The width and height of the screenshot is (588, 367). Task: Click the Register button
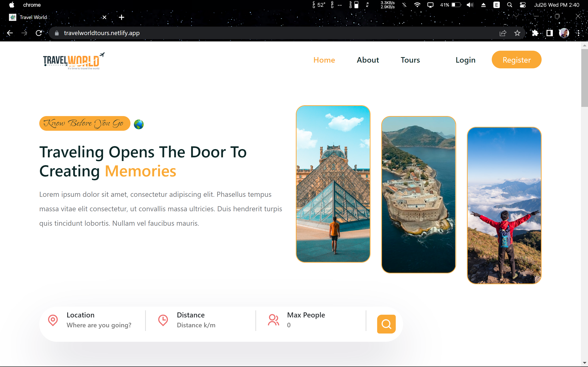(x=516, y=59)
